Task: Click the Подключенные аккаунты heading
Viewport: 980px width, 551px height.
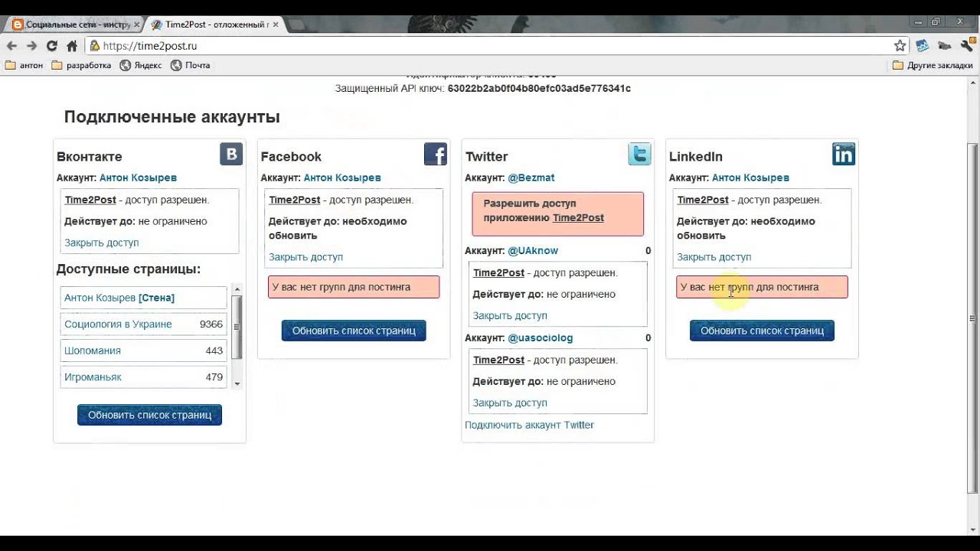Action: (171, 117)
